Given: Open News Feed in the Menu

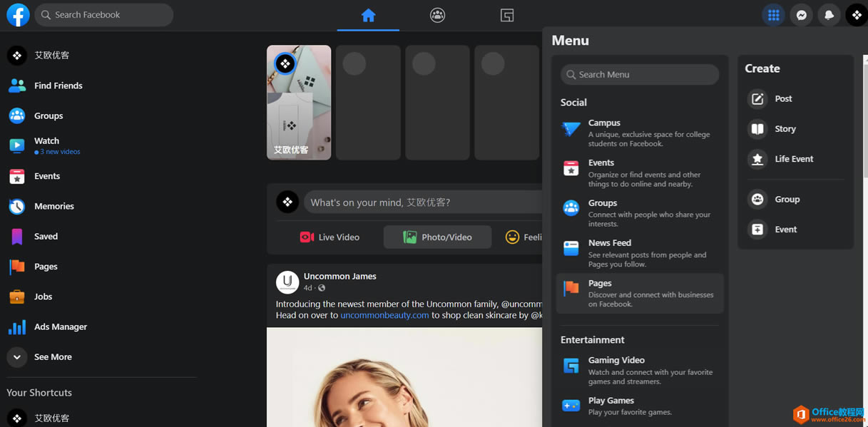Looking at the screenshot, I should tap(640, 253).
